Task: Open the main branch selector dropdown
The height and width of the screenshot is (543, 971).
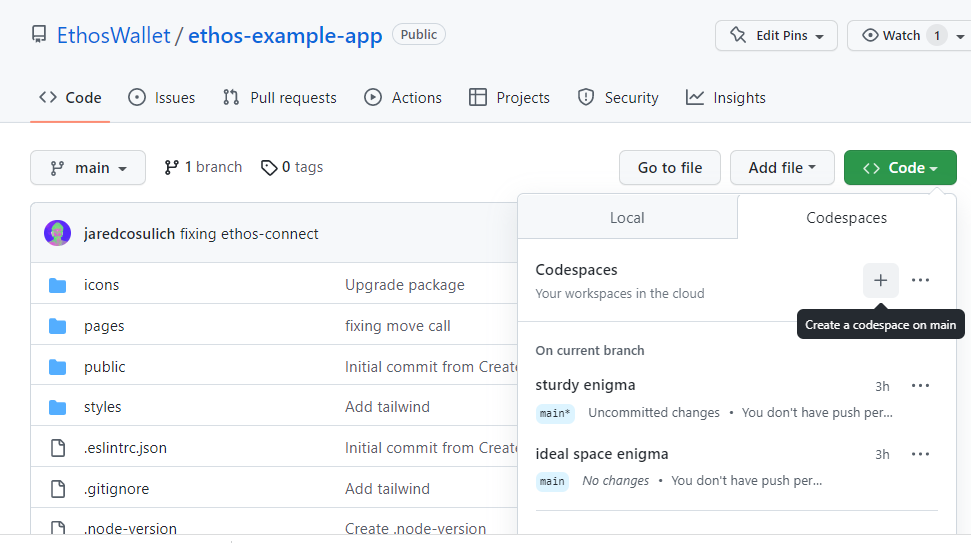Action: pyautogui.click(x=88, y=168)
